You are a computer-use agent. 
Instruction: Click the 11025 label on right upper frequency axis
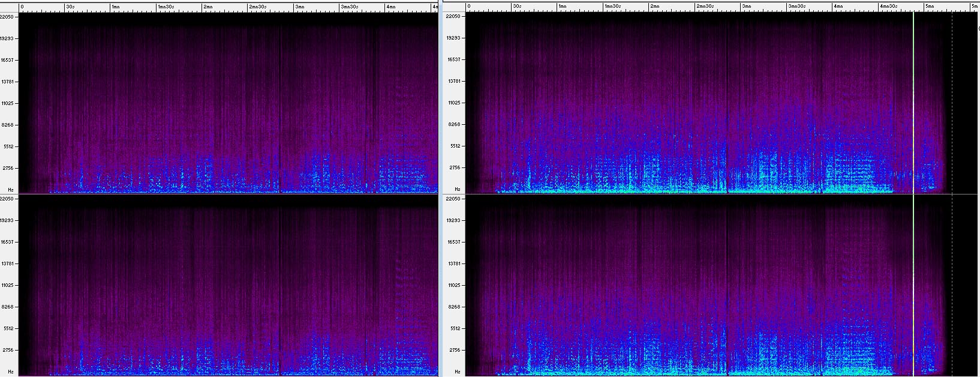click(454, 103)
